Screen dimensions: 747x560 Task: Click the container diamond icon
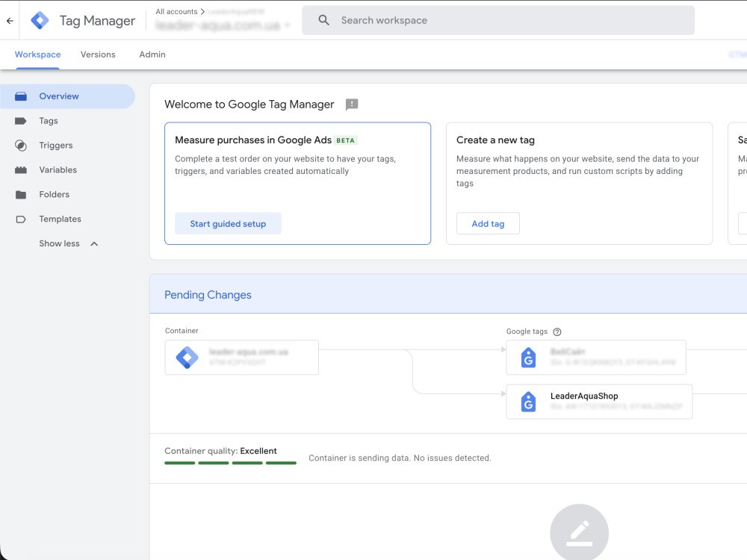point(187,357)
